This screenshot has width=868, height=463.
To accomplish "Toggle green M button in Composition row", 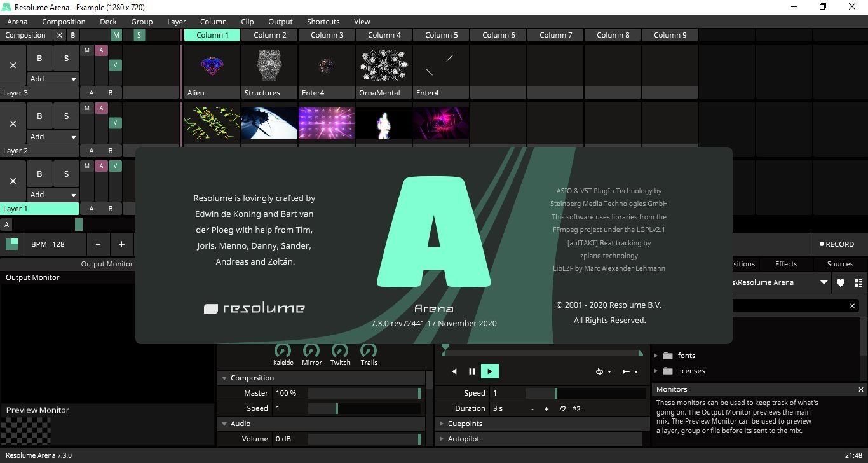I will [x=116, y=35].
